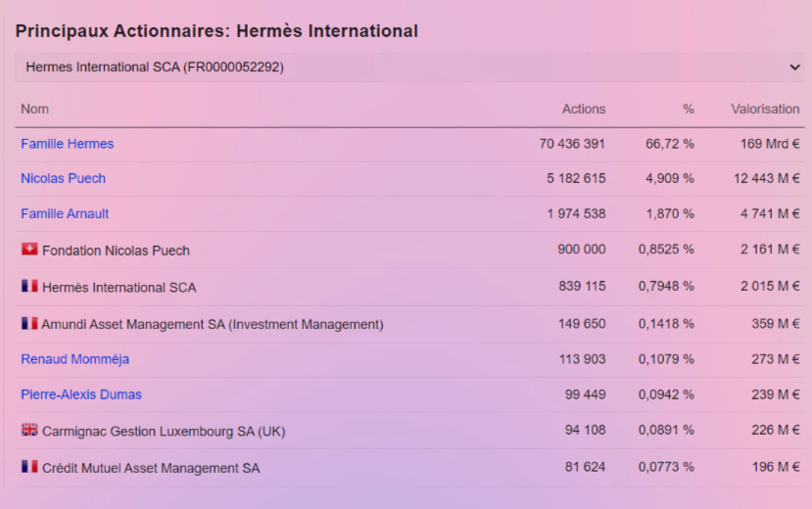Click the 149 650 shares value

point(582,324)
